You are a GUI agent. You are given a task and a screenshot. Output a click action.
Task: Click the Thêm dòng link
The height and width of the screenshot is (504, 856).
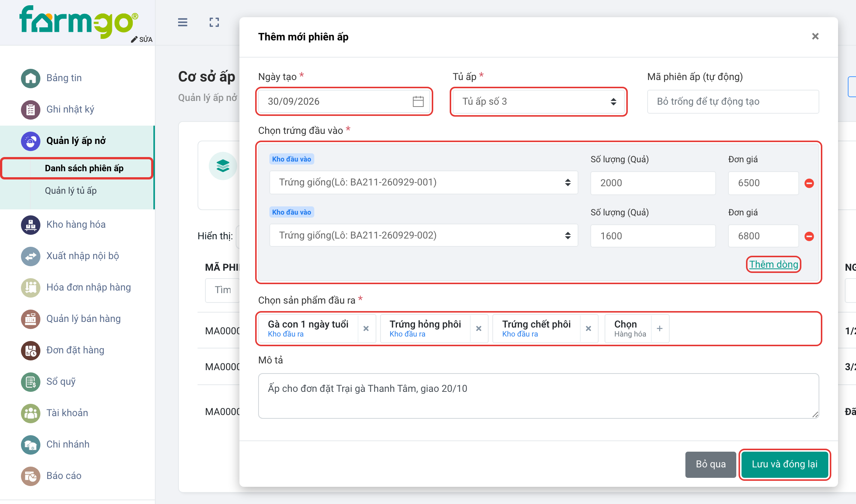[x=774, y=264]
